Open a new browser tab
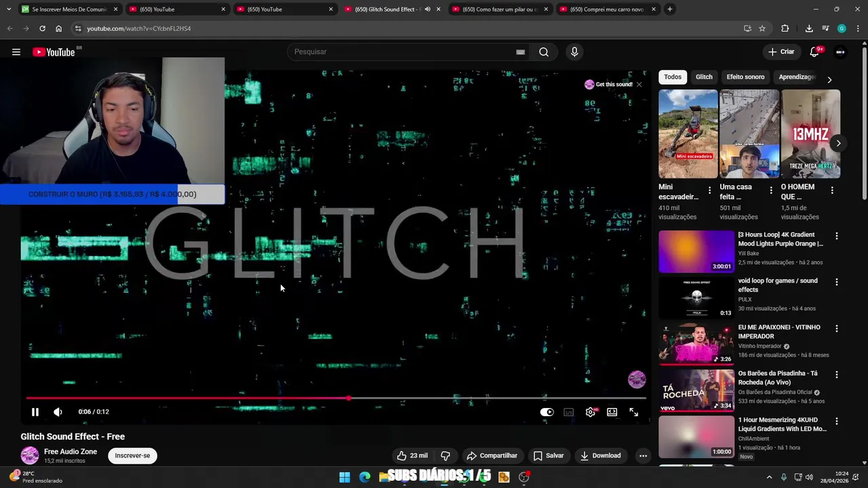 [669, 9]
